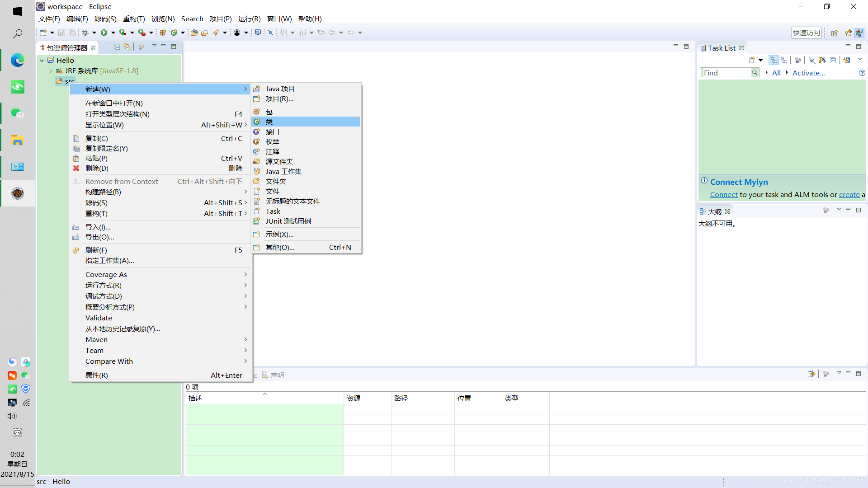Click Properties in the context menu
The image size is (868, 488).
point(160,375)
